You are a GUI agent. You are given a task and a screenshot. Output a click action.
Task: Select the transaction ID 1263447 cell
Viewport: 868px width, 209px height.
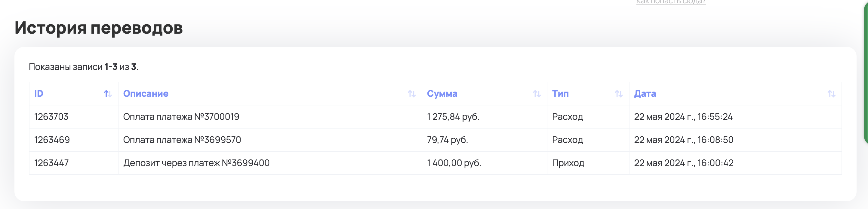point(51,163)
